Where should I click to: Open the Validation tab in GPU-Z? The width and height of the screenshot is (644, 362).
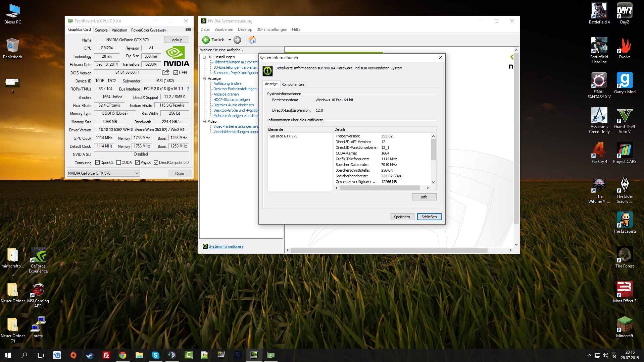(x=119, y=30)
